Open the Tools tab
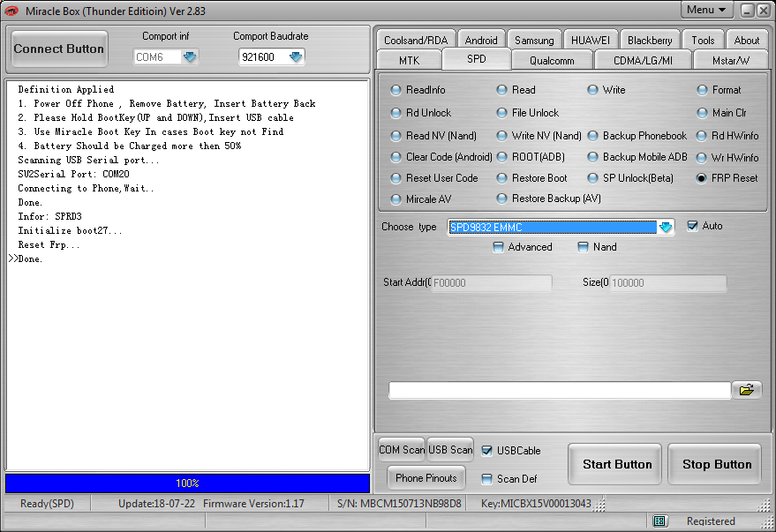 coord(703,40)
